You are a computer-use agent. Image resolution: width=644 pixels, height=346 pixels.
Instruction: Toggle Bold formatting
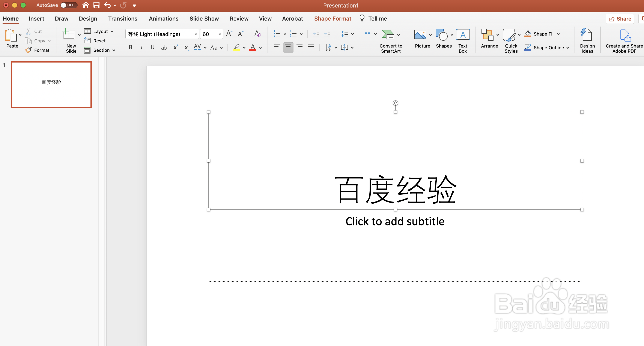click(x=131, y=48)
